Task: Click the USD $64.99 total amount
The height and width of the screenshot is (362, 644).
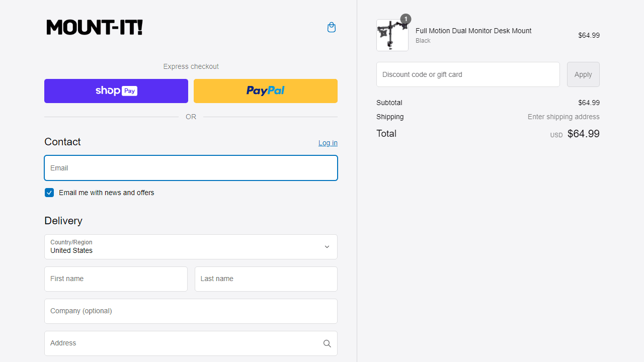Action: tap(575, 134)
